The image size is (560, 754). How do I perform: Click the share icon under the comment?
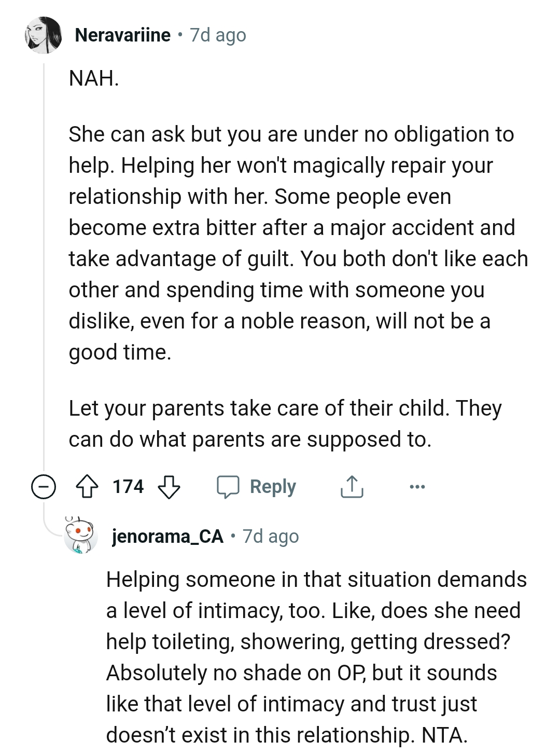point(352,487)
